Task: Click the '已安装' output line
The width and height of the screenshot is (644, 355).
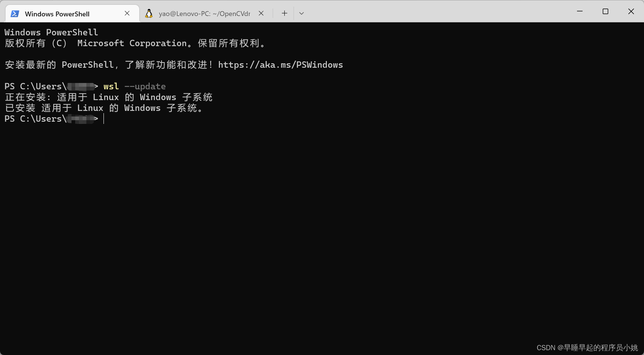Action: 104,108
